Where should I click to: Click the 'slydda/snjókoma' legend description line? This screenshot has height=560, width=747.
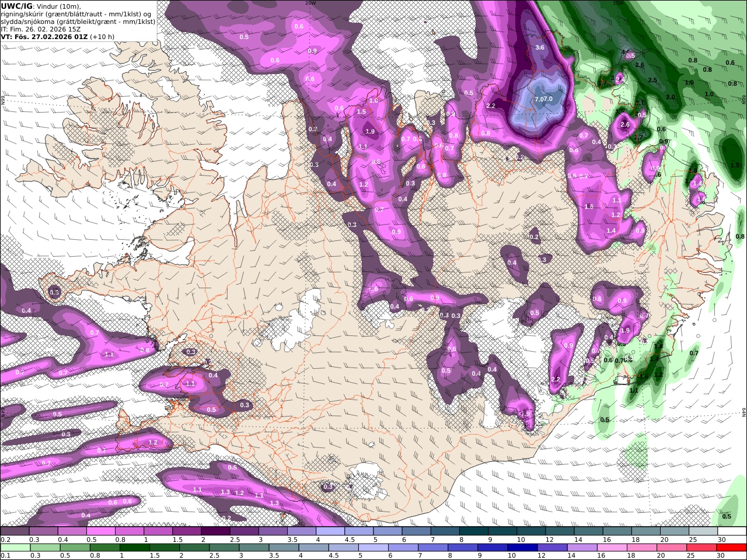pos(78,22)
